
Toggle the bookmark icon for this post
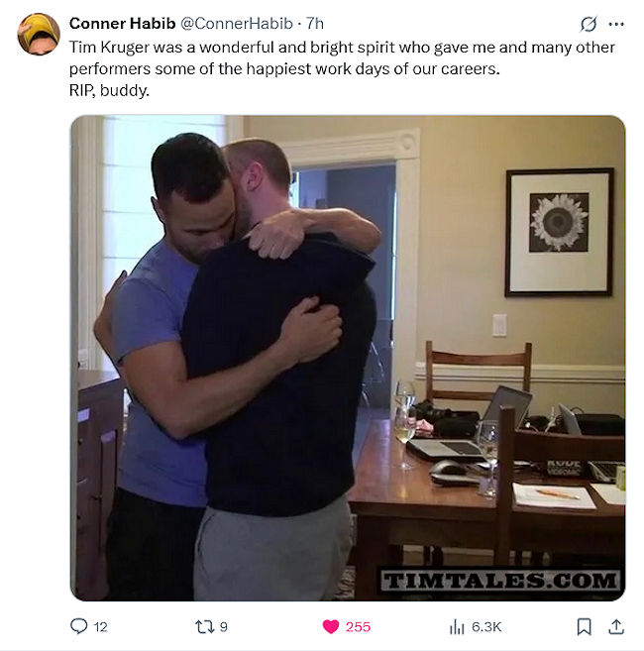point(585,626)
